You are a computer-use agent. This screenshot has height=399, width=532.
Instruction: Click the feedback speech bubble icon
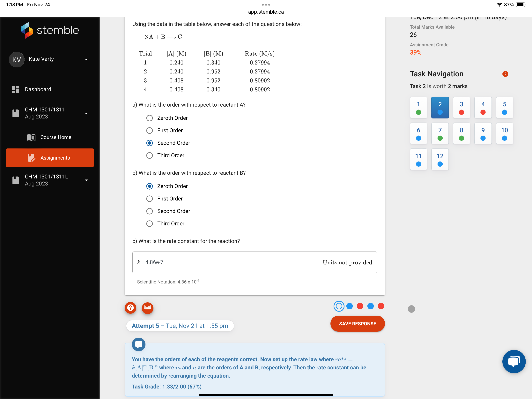tap(138, 344)
